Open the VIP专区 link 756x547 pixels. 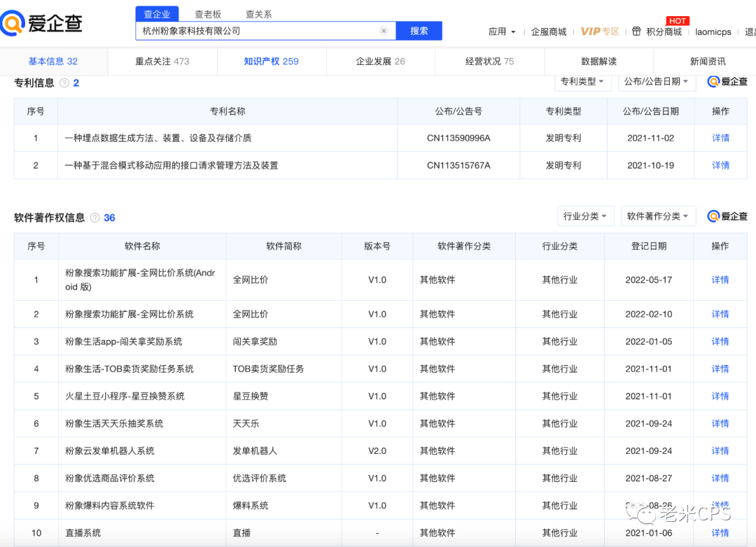[x=600, y=31]
